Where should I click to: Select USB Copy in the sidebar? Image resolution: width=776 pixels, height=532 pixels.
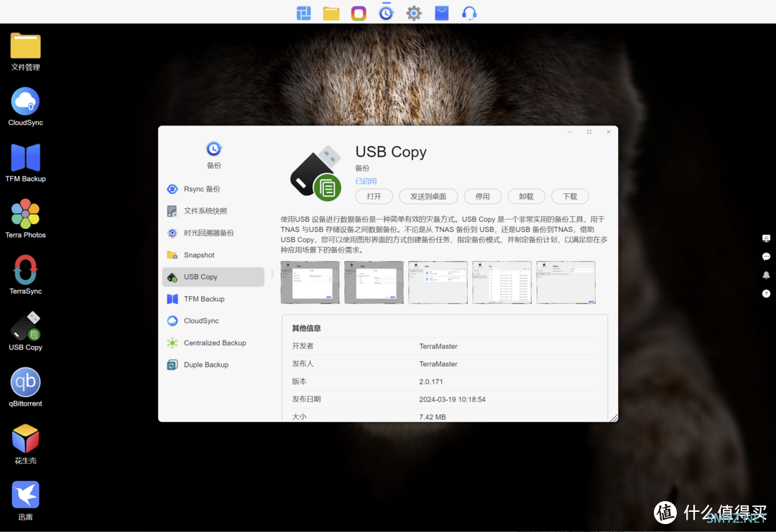click(x=213, y=277)
